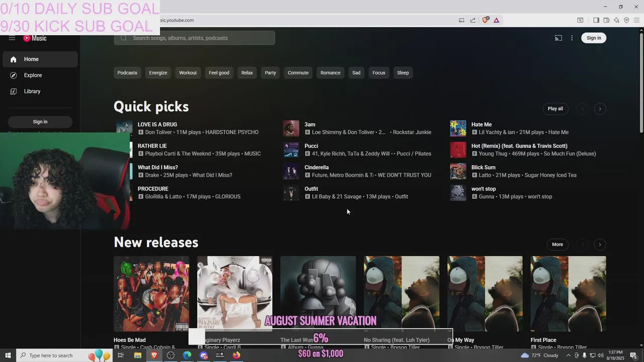Open the Brave main menu icon
This screenshot has width=644, height=362.
tap(636, 20)
